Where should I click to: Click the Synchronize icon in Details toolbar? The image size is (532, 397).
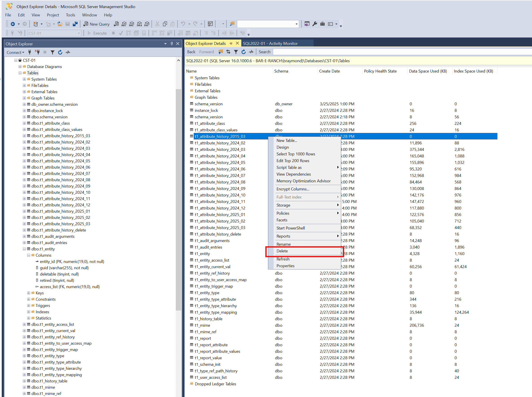tap(228, 52)
